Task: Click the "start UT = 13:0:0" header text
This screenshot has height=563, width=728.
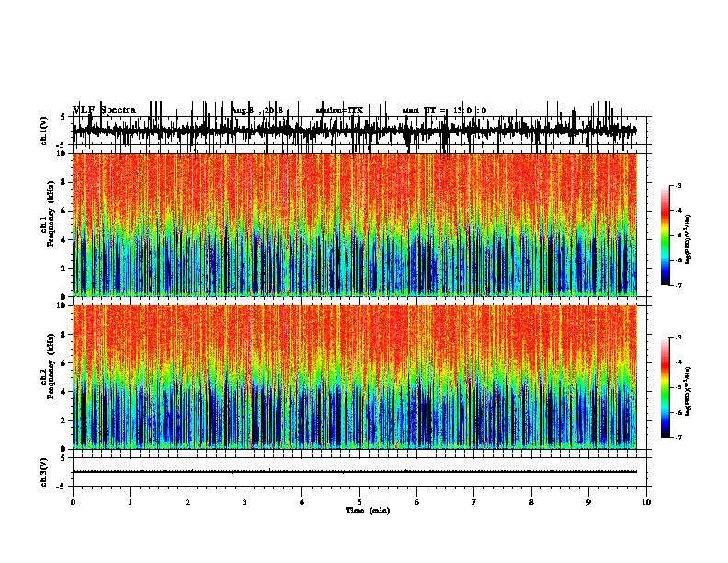Action: click(444, 110)
